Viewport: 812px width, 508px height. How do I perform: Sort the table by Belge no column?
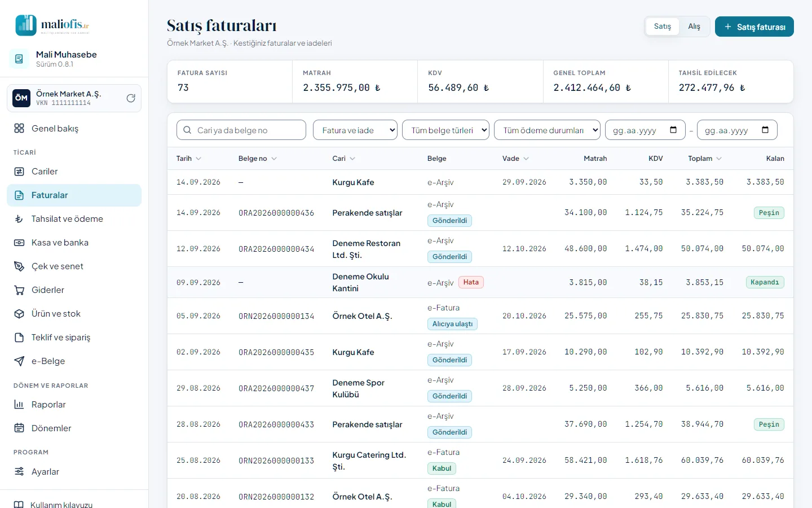tap(257, 159)
